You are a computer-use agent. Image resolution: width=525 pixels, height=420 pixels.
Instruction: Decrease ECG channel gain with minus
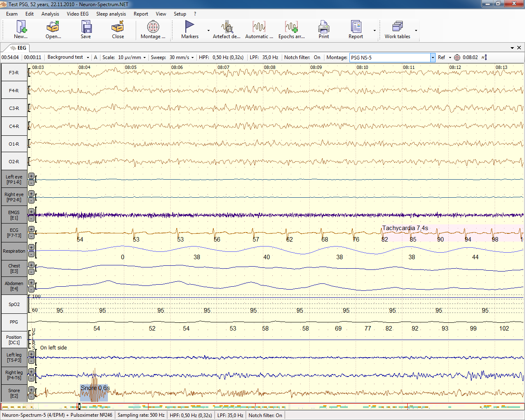coord(31,236)
